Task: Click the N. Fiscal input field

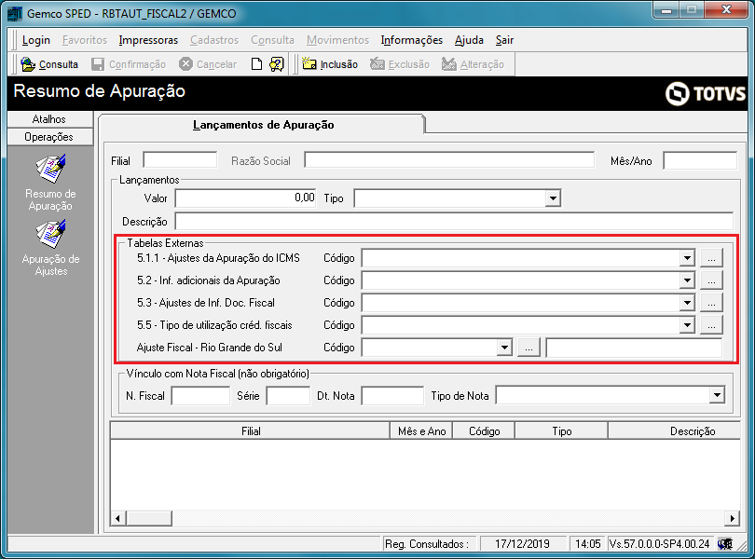Action: (200, 396)
